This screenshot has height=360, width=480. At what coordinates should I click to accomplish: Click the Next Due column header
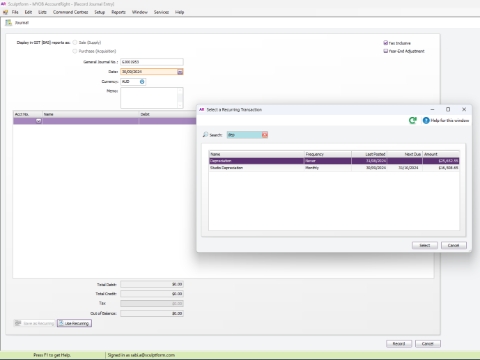(x=405, y=154)
